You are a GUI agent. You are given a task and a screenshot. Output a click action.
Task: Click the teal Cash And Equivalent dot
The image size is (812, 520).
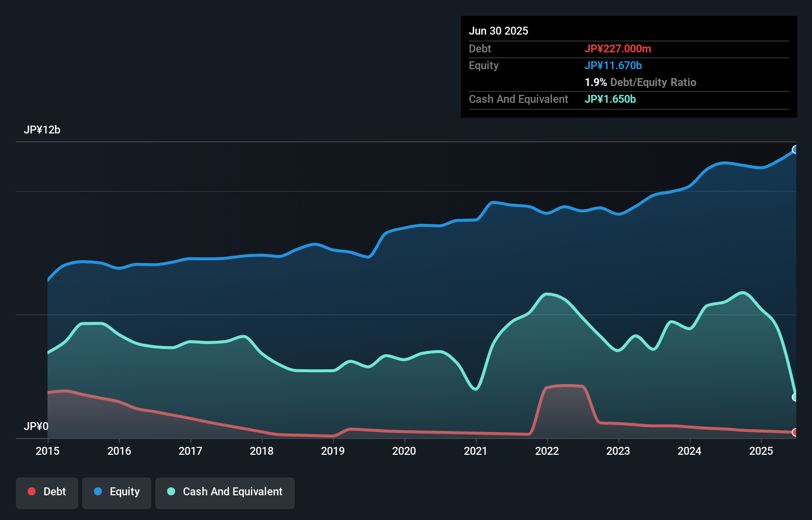[171, 491]
